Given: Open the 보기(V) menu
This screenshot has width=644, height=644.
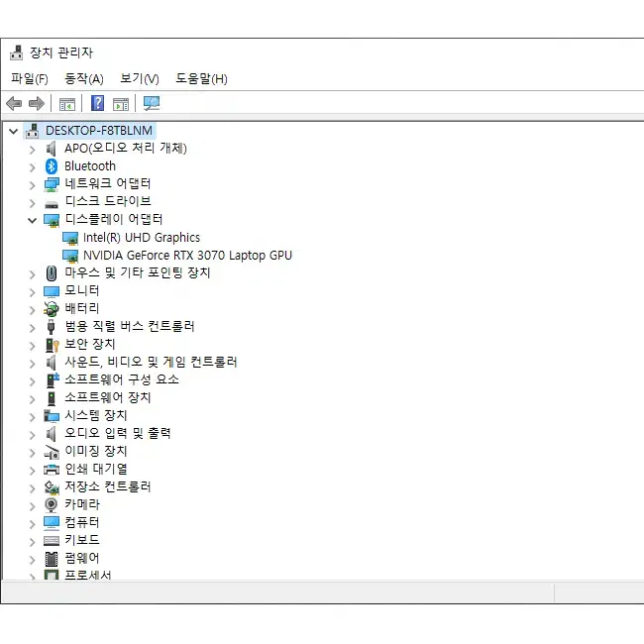Looking at the screenshot, I should 140,78.
